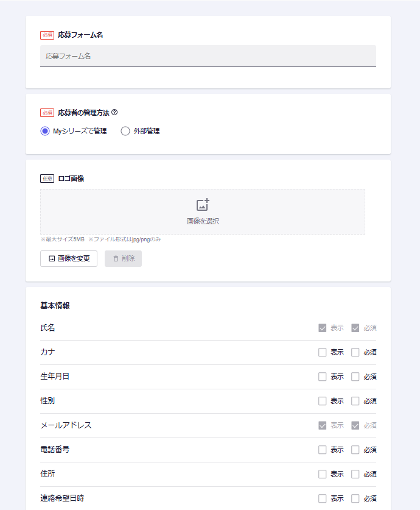Enable the 表示 checkbox for カナ
The image size is (420, 510).
tap(323, 352)
